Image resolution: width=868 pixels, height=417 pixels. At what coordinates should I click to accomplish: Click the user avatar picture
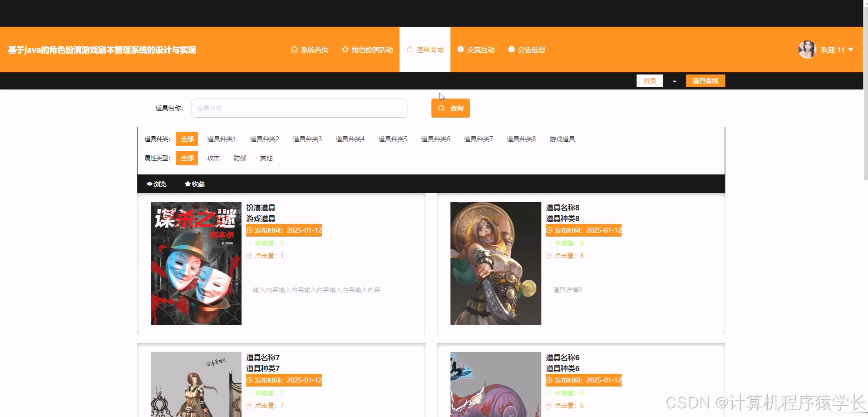point(807,50)
